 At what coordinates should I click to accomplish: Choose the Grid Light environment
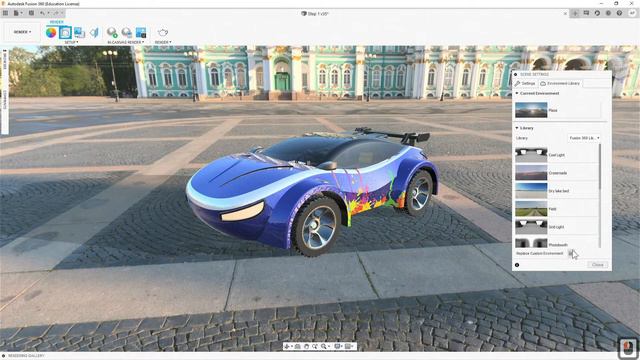(x=557, y=227)
